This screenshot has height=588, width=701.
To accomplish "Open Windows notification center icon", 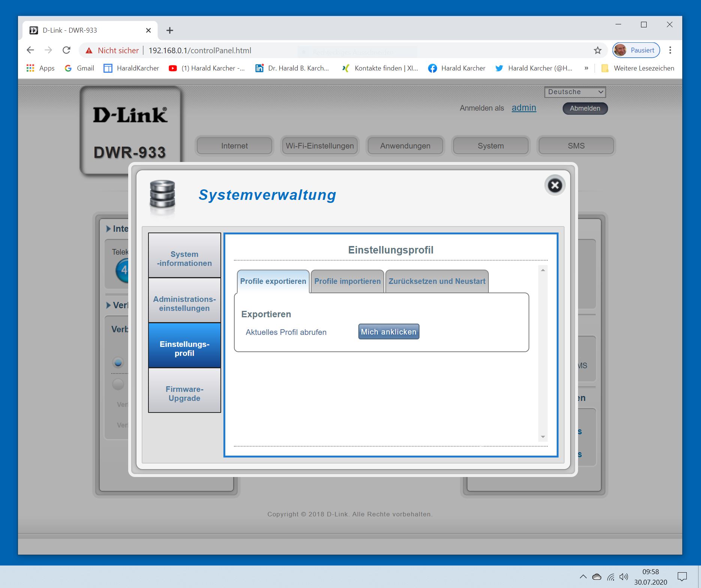I will (x=682, y=576).
